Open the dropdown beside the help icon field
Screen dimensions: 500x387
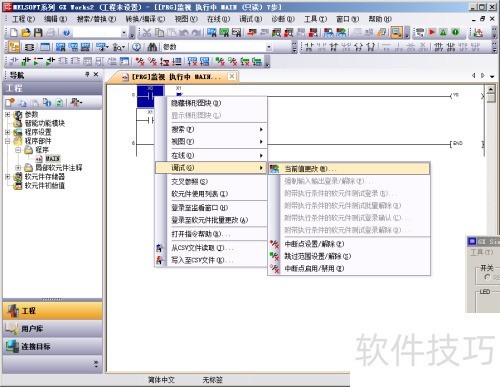tap(124, 33)
